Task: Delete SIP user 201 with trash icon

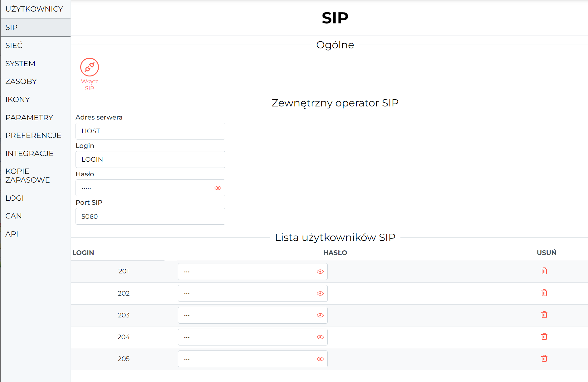Action: pyautogui.click(x=544, y=271)
